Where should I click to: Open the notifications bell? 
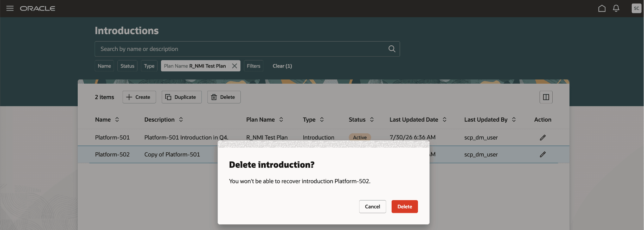(616, 8)
